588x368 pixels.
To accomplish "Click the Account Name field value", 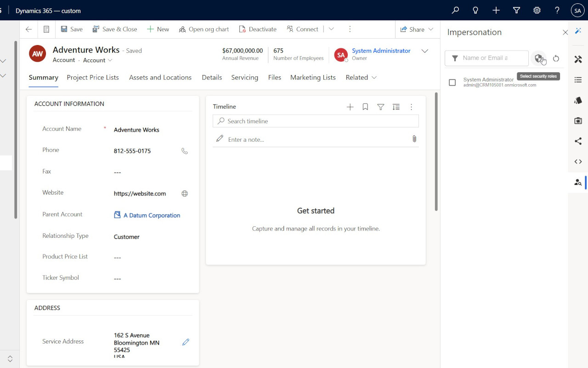I will [136, 130].
